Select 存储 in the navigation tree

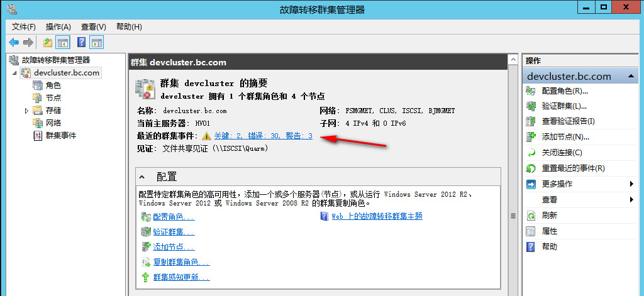tap(53, 111)
